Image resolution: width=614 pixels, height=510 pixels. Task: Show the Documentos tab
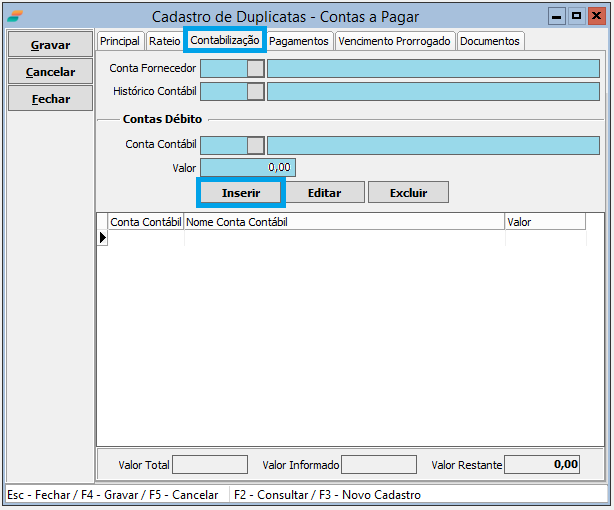click(x=490, y=41)
